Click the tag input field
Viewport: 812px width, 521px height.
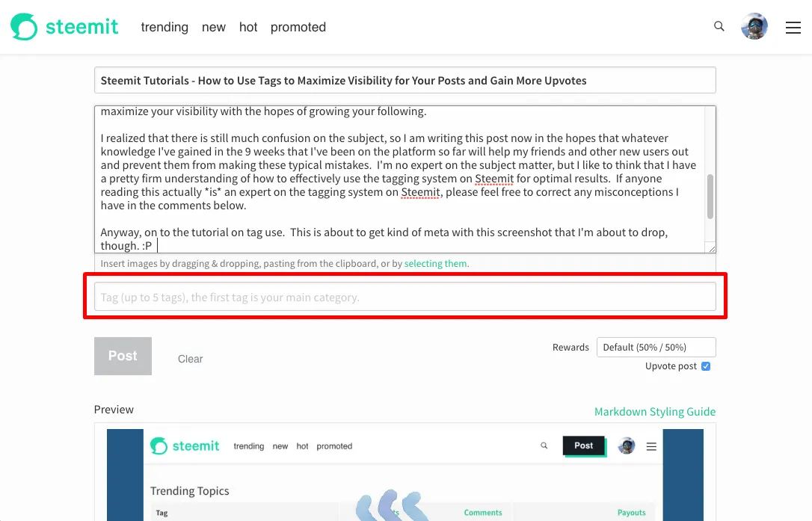coord(405,297)
